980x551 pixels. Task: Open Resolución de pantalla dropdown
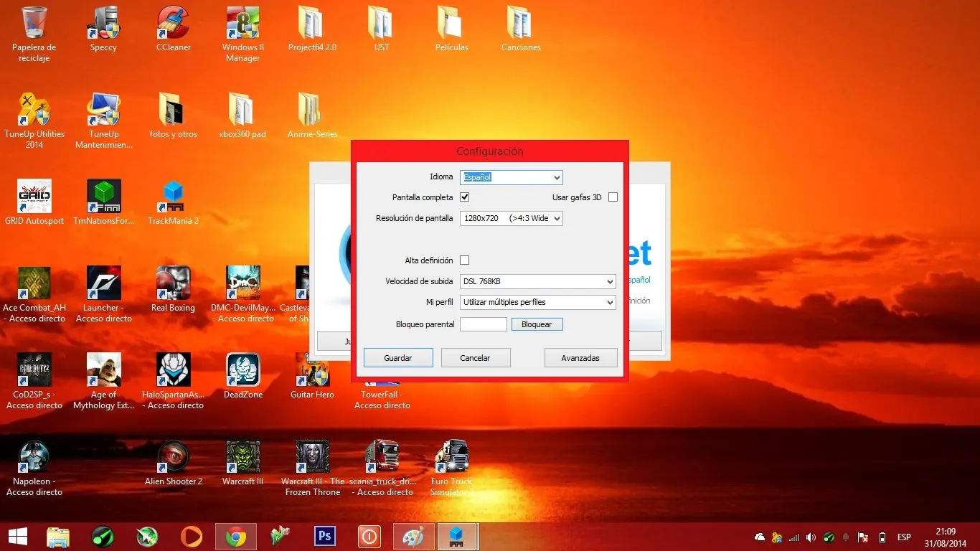(512, 218)
